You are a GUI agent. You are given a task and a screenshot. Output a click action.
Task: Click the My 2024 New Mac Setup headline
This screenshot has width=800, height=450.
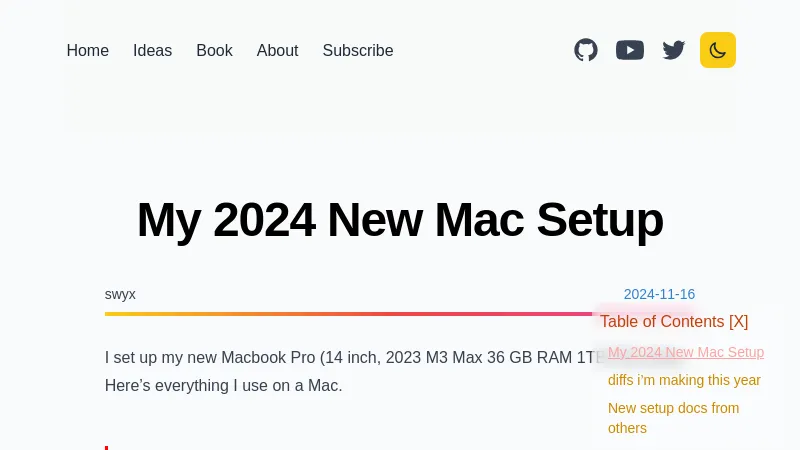tap(400, 220)
